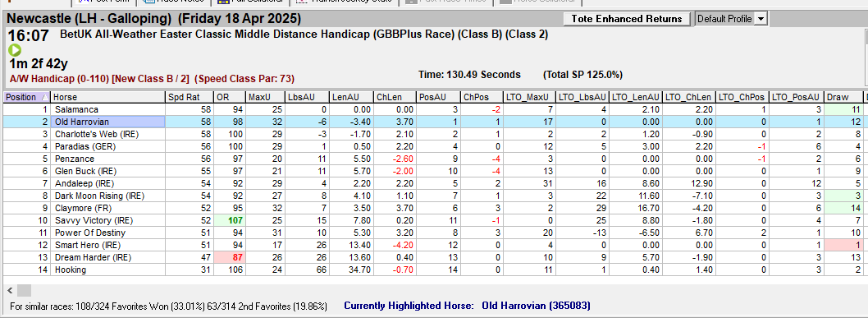
Task: Click the ChLen column header
Action: point(395,97)
